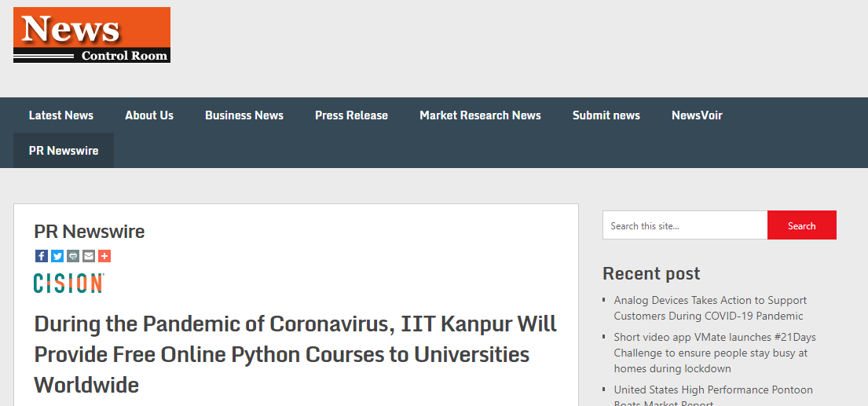Open the Business News section
Viewport: 868px width, 406px height.
coord(244,115)
